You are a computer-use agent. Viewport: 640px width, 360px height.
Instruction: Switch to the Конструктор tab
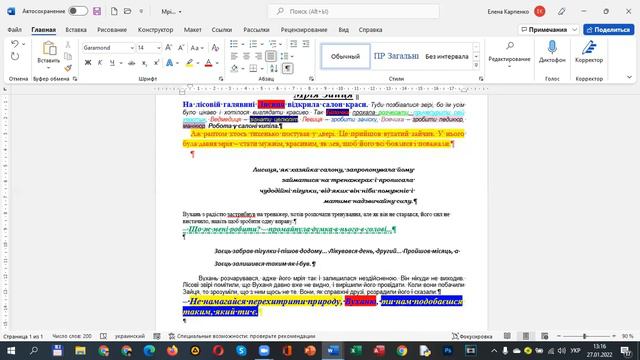pos(156,30)
